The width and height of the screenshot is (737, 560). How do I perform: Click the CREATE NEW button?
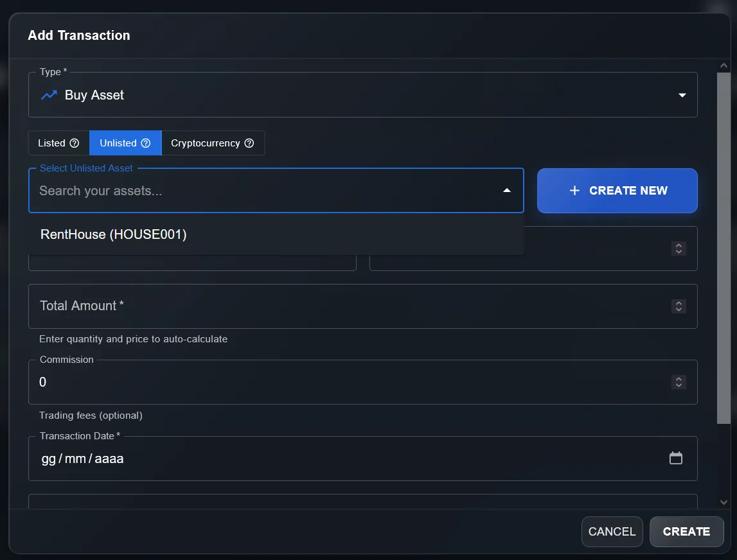[617, 190]
